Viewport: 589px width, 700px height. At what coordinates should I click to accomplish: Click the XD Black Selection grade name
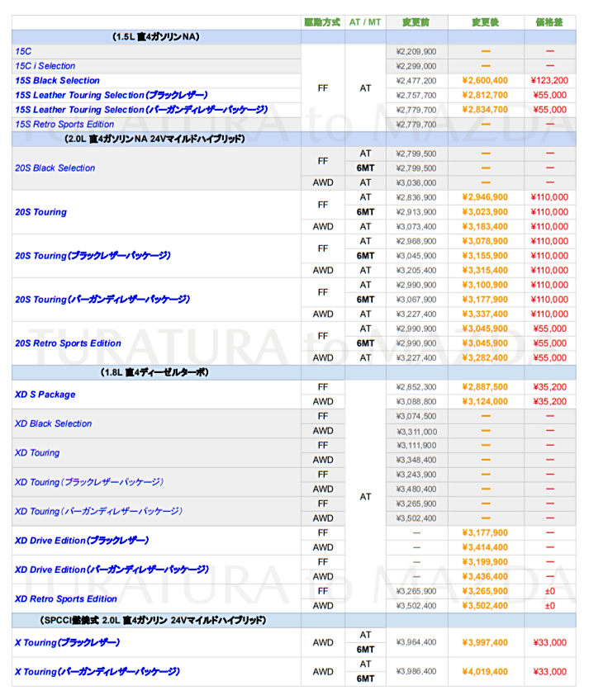coord(53,423)
